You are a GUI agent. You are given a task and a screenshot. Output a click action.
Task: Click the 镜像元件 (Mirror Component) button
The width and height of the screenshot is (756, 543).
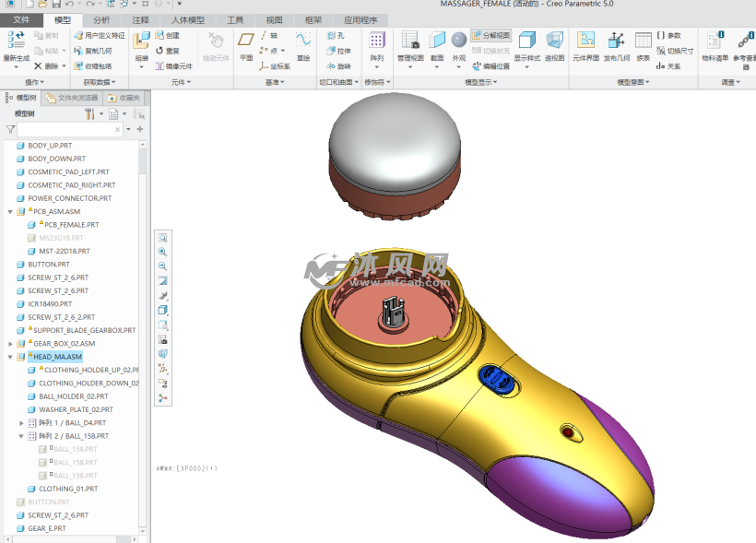point(173,65)
